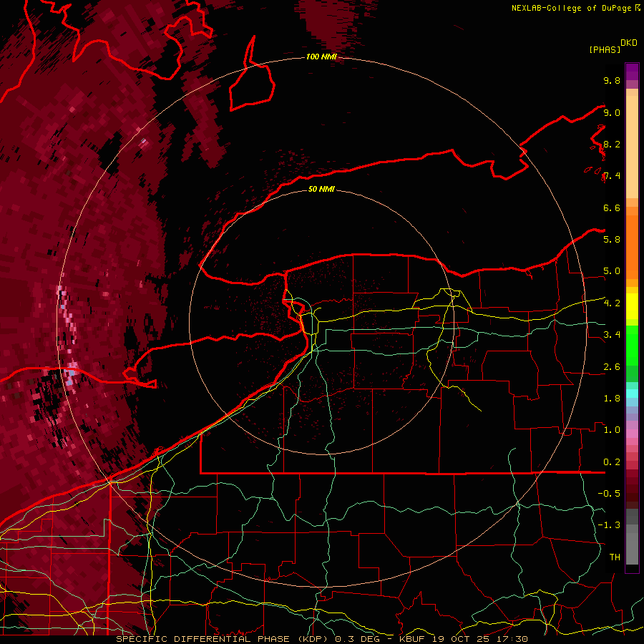This screenshot has height=644, width=644.
Task: Select the 1.0 value on the scale
Action: tap(612, 430)
